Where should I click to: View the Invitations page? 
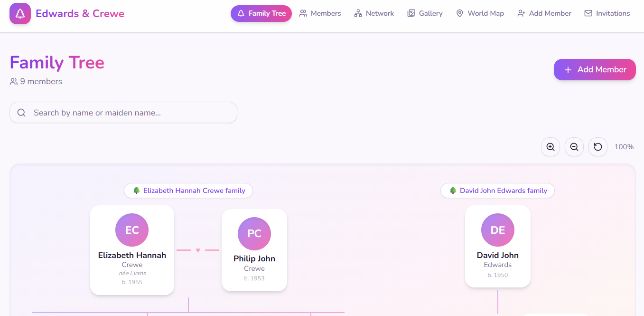607,13
